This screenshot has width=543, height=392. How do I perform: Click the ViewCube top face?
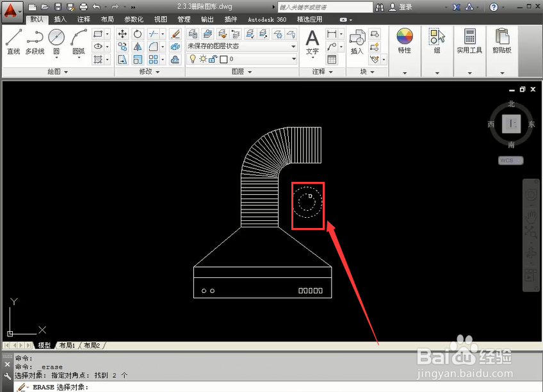(x=511, y=124)
